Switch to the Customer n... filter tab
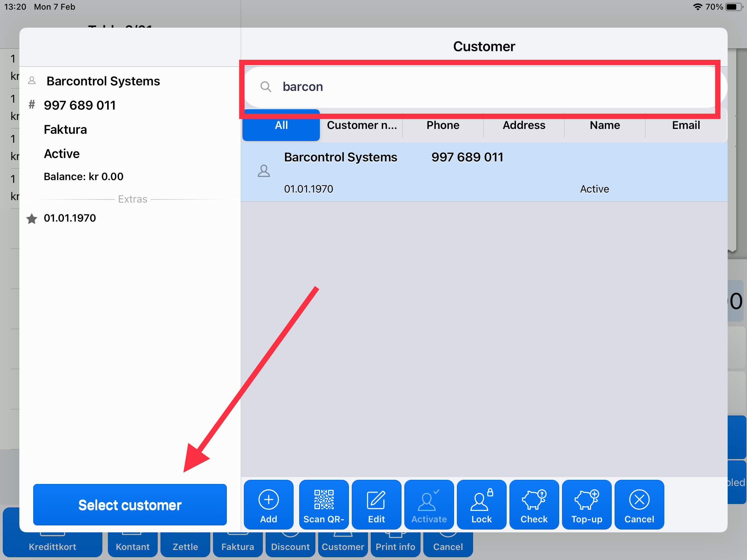747x560 pixels. pos(362,125)
